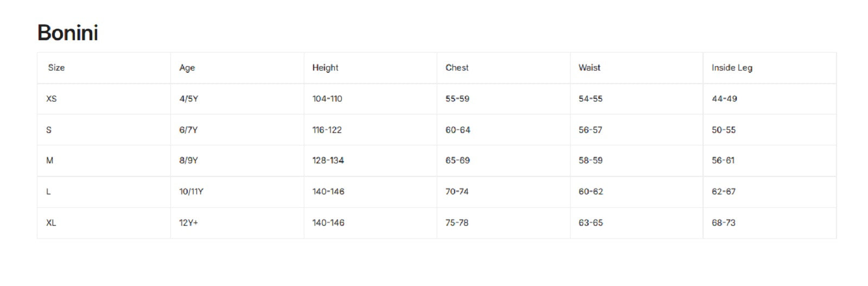Select the 12Y+ age cell
The height and width of the screenshot is (286, 868).
pyautogui.click(x=189, y=223)
